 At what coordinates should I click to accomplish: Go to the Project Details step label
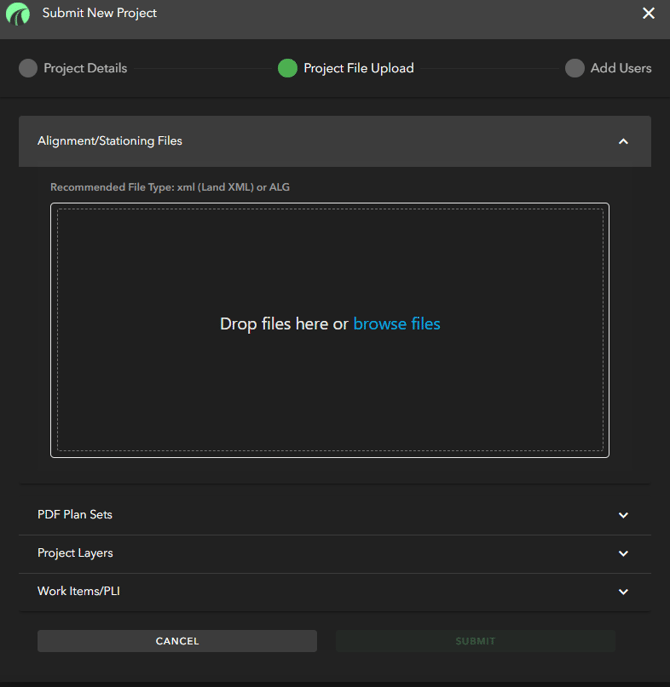[85, 68]
